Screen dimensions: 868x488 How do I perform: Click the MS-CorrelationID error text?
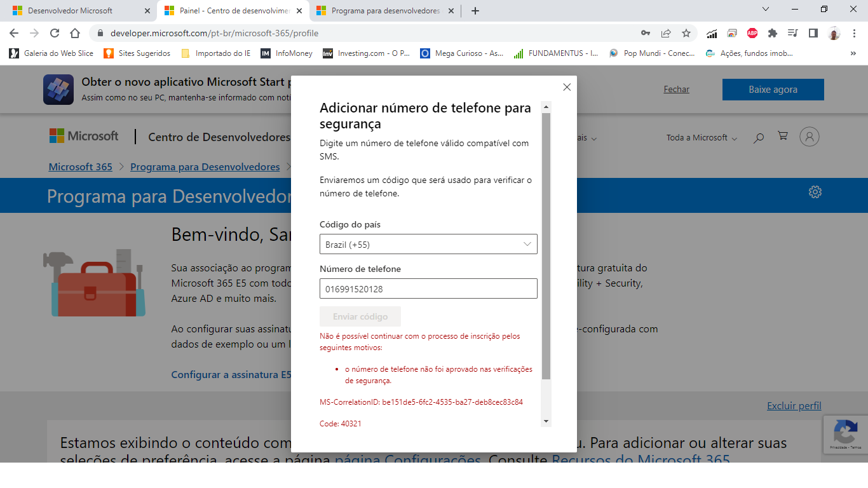(421, 402)
